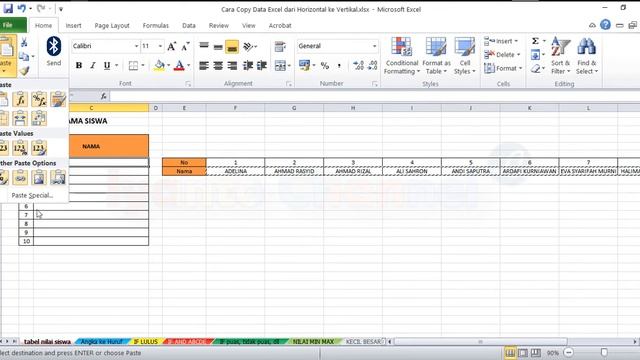Screen dimensions: 640x360
Task: Apply Comma Style format
Action: 339,65
